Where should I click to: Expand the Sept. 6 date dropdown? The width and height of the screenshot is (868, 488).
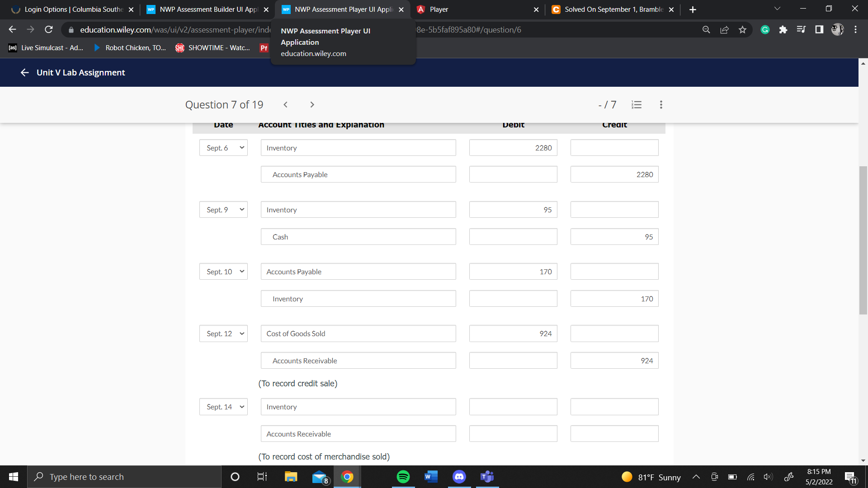coord(223,148)
